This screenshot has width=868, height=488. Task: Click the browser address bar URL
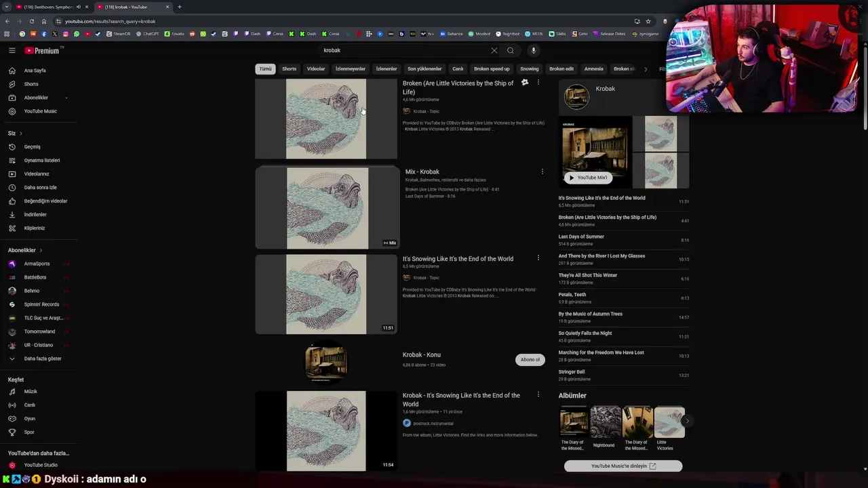pyautogui.click(x=110, y=21)
